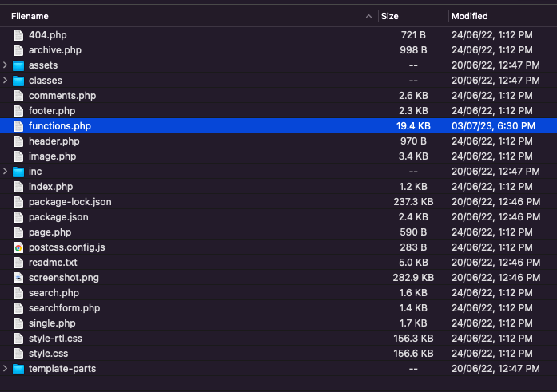557x392 pixels.
Task: Click the readme.txt file icon
Action: pyautogui.click(x=18, y=263)
